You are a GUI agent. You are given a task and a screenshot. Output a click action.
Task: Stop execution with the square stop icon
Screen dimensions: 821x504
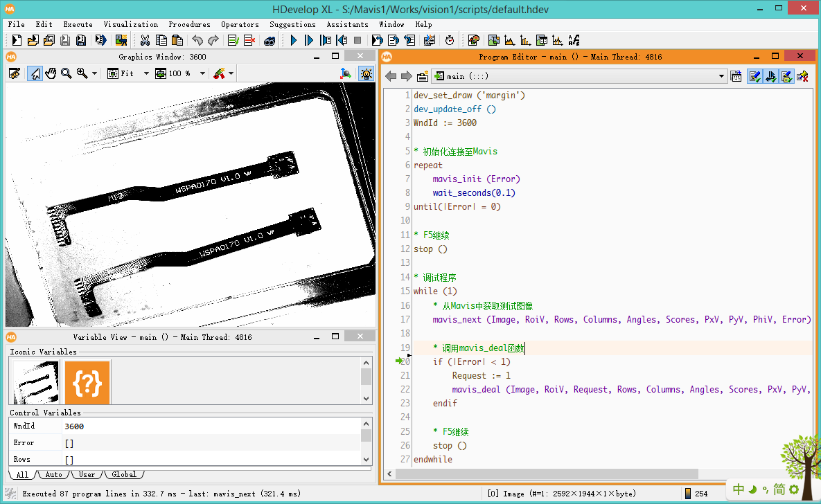[357, 40]
